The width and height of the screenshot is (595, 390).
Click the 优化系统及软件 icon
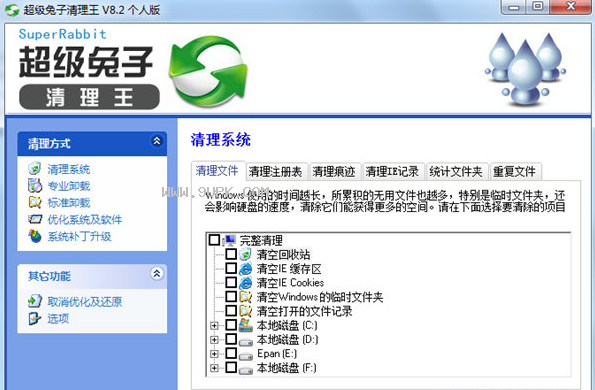click(35, 219)
